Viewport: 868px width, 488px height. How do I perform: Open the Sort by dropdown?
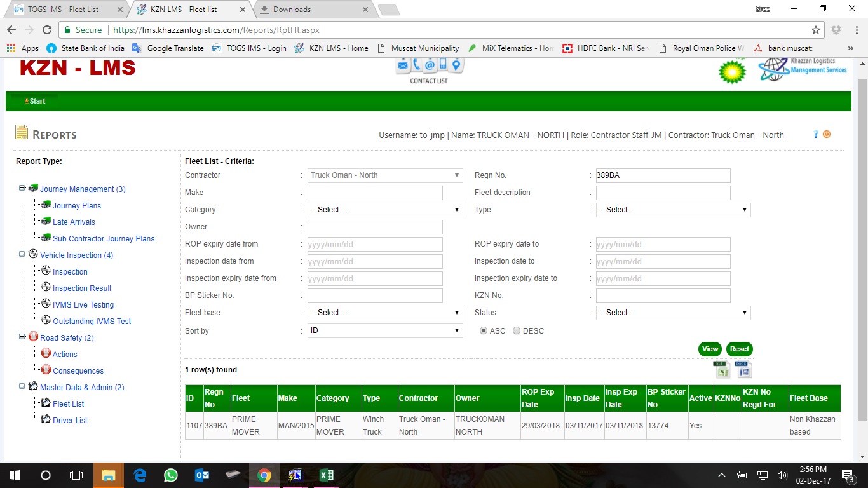(385, 331)
